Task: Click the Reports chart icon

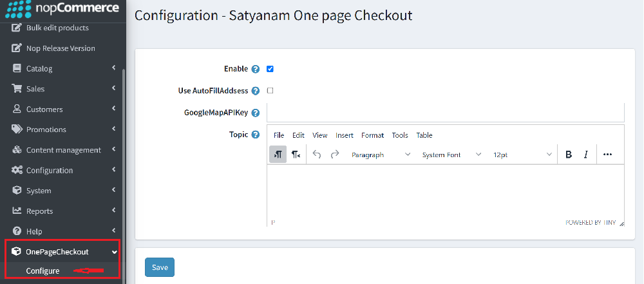Action: [17, 211]
